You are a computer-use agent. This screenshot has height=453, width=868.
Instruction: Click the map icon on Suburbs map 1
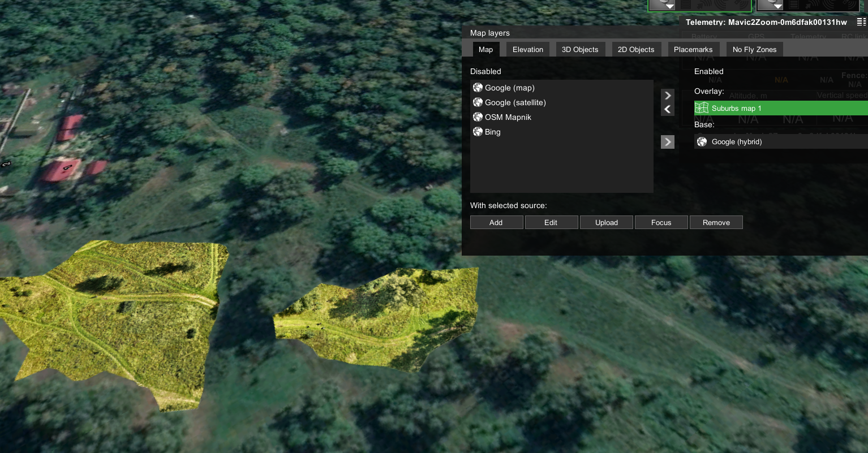702,108
